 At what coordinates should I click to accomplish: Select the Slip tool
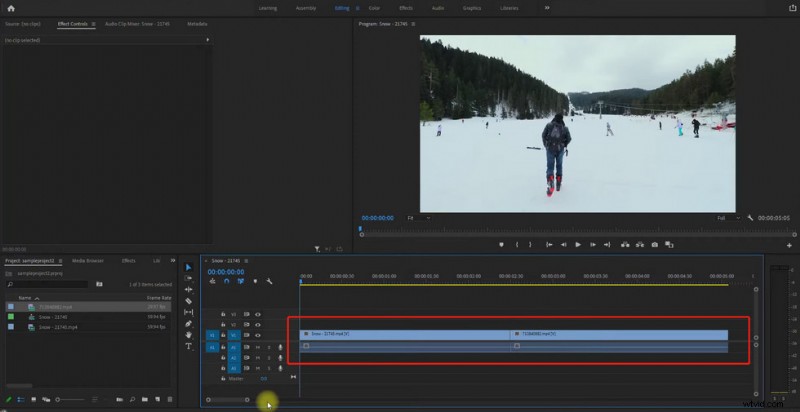[x=188, y=312]
